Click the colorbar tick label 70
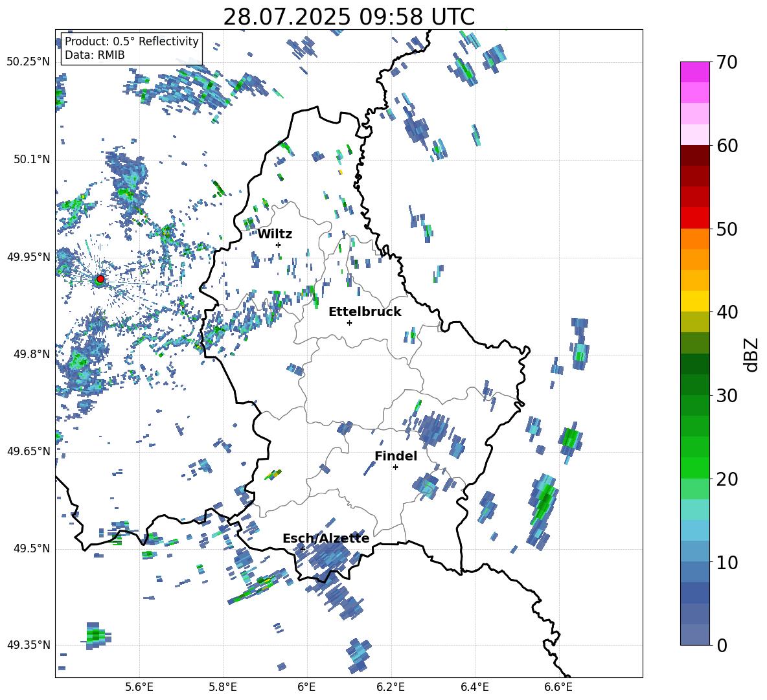 coord(727,63)
